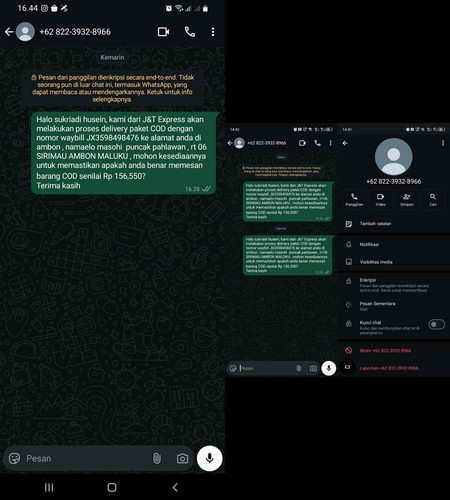This screenshot has height=500, width=450.
Task: Tap the yellow end-to-end encryption notice in large chat
Action: point(113,88)
